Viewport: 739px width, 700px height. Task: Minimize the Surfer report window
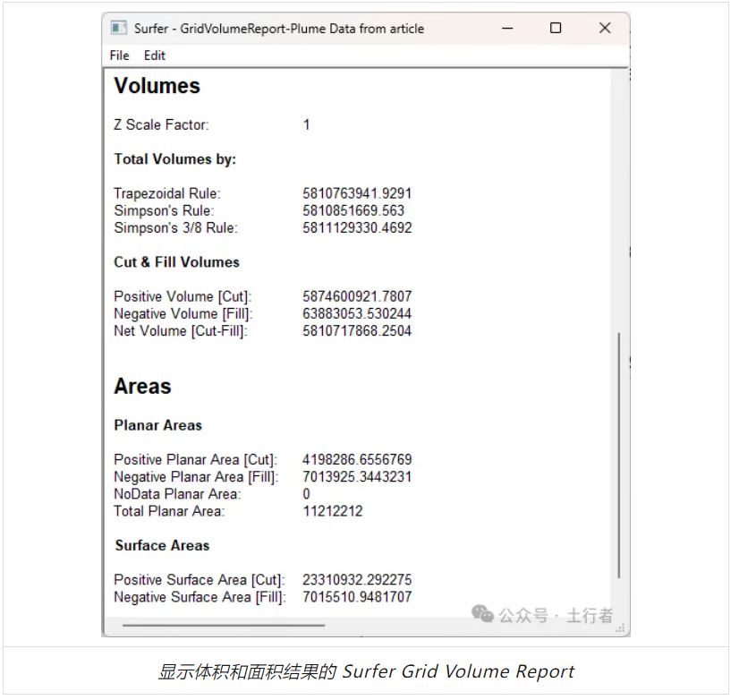click(507, 29)
